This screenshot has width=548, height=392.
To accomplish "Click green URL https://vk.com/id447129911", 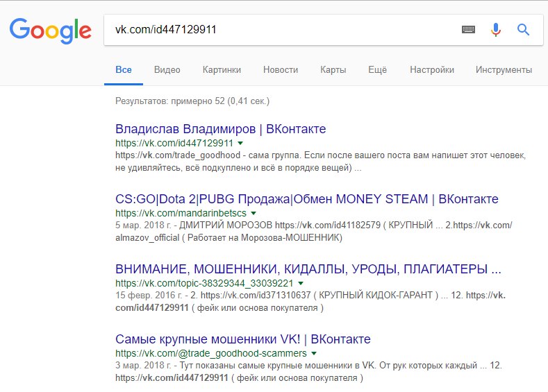I will (174, 143).
